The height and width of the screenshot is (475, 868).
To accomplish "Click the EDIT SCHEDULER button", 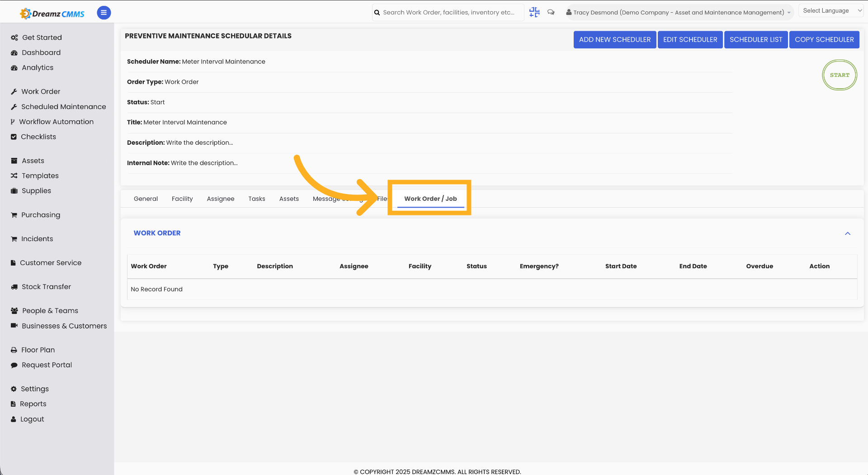I will coord(690,40).
